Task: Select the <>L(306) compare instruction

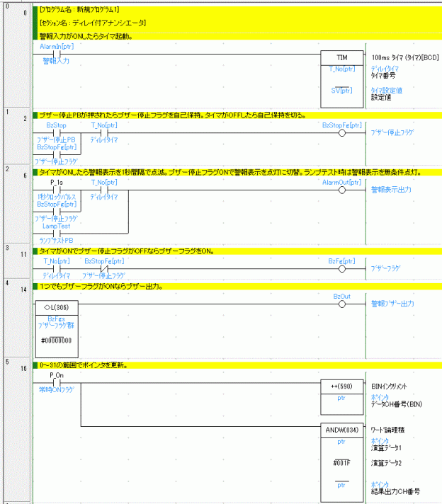Action: (x=57, y=329)
